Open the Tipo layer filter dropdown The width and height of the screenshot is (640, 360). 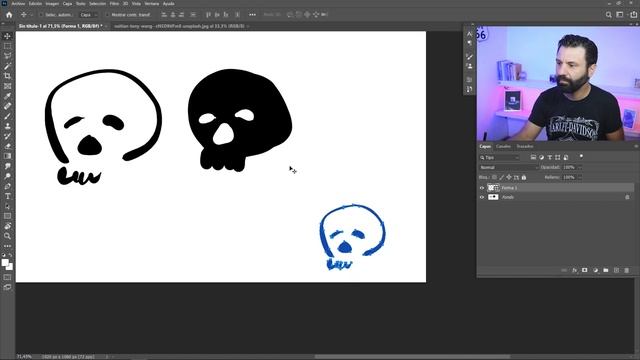point(499,157)
